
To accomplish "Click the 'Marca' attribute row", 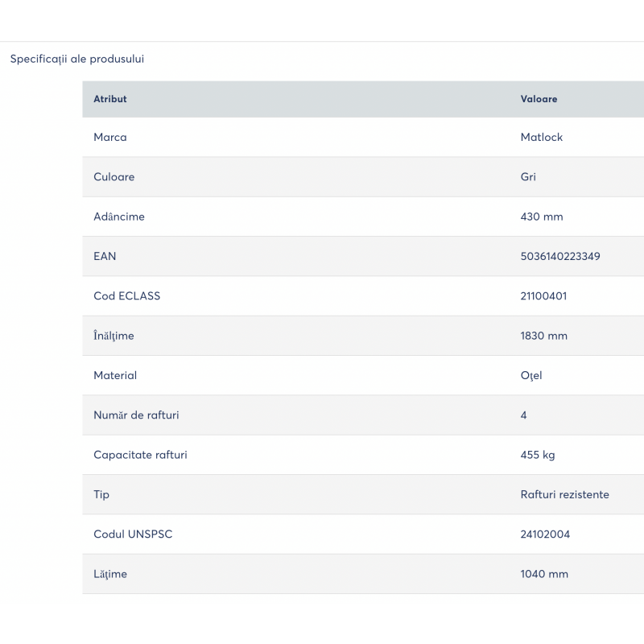I will 363,137.
